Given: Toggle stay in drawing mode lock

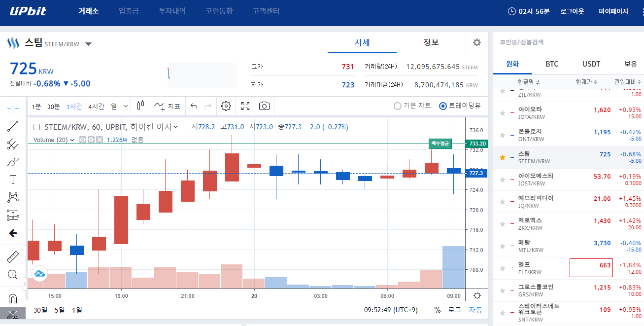Looking at the screenshot, I should (x=13, y=314).
